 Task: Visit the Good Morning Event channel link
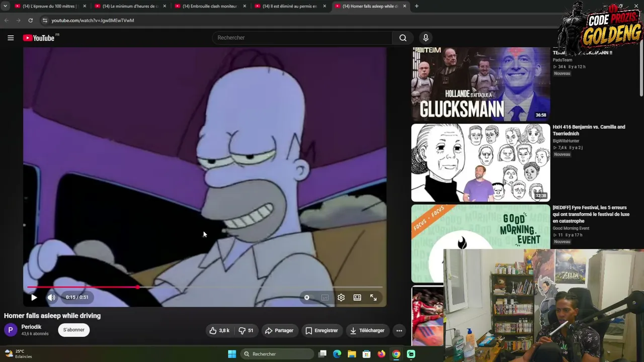[x=571, y=228]
